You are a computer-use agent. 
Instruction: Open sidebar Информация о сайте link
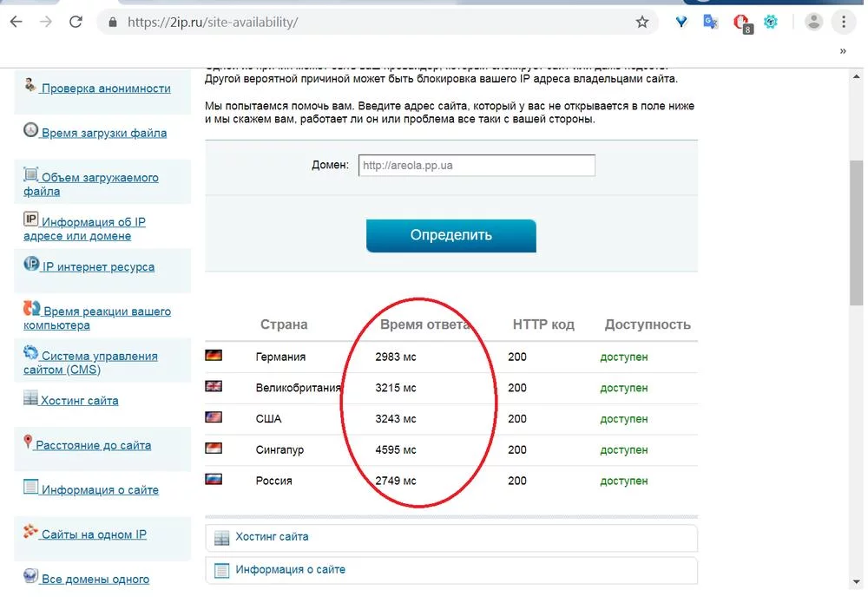[x=100, y=490]
